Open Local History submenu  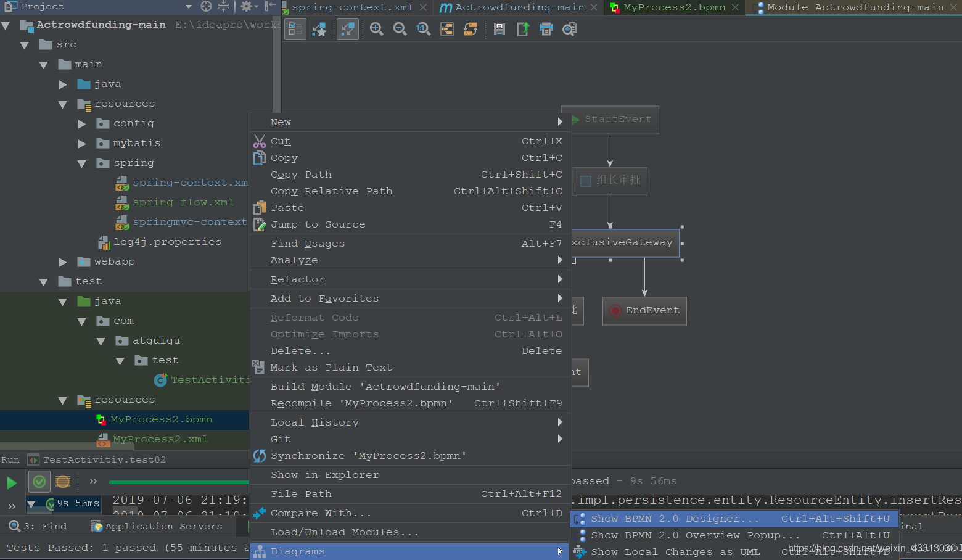pos(411,422)
